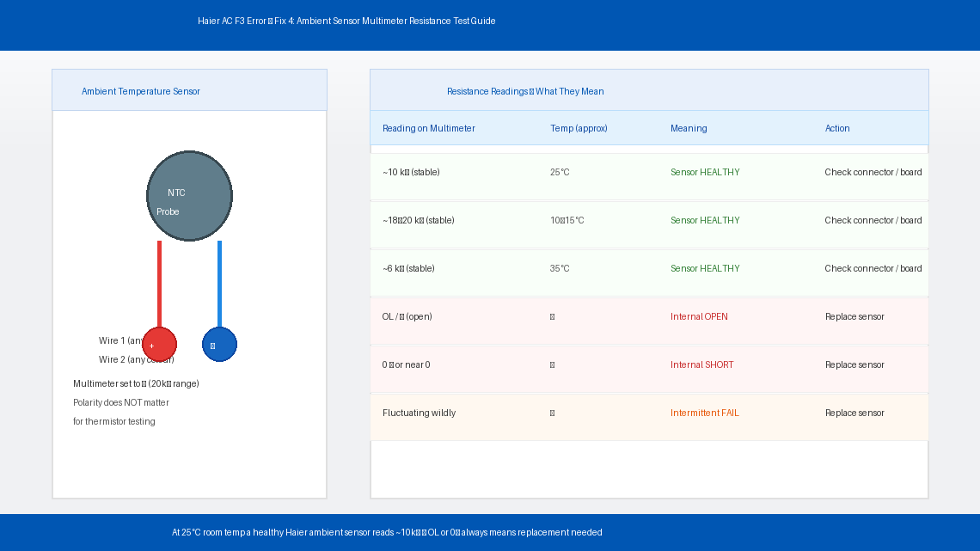This screenshot has width=980, height=551.
Task: Switch to the Temp (approx) column
Action: pos(579,128)
